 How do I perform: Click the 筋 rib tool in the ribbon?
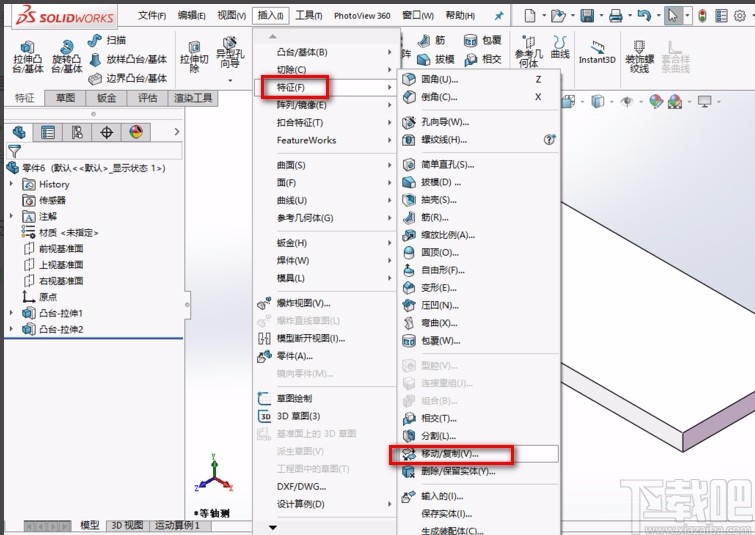click(x=431, y=40)
